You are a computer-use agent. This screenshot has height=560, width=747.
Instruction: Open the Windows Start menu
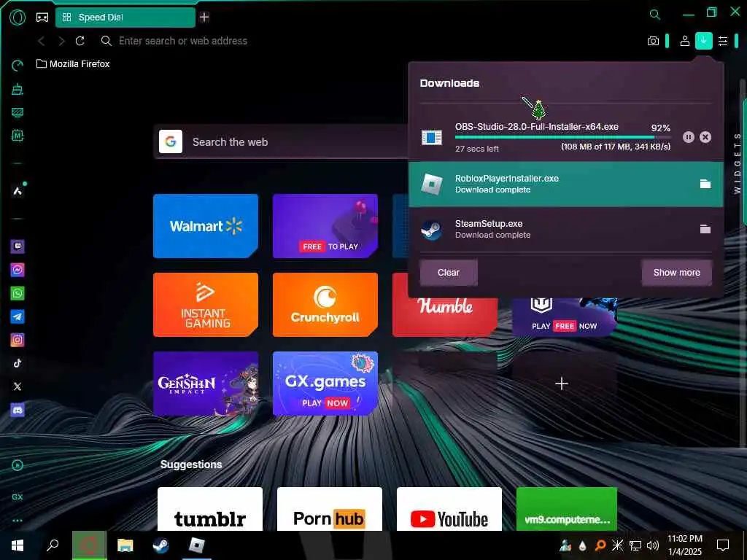point(18,545)
